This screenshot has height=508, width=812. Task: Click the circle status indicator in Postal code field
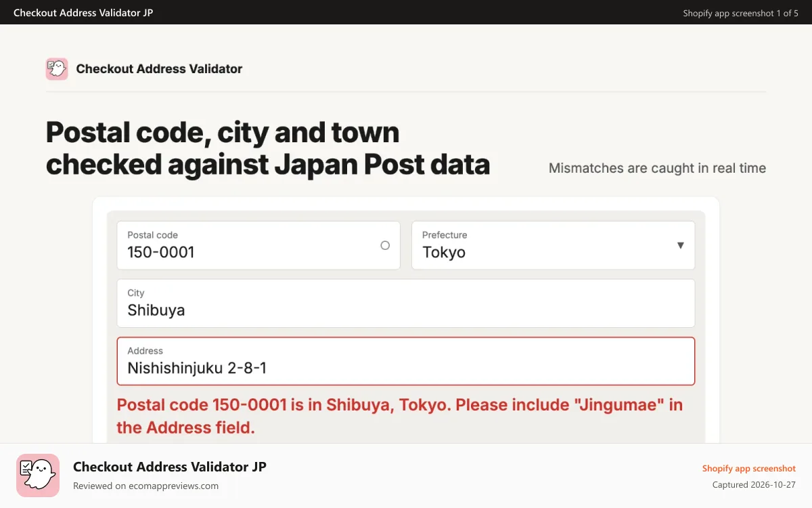(385, 245)
